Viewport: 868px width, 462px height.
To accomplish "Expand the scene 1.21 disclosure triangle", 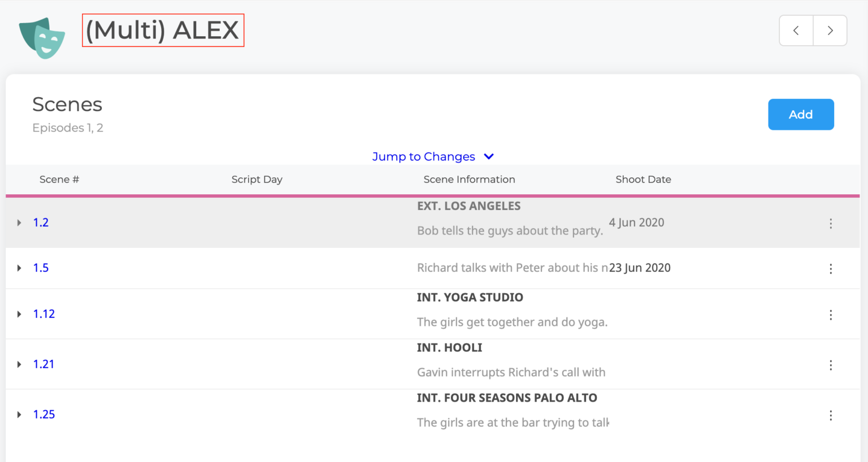I will (x=19, y=364).
